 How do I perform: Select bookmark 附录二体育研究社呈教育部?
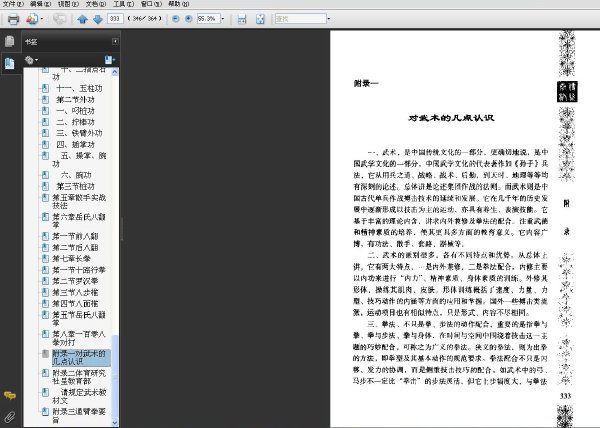pos(79,377)
